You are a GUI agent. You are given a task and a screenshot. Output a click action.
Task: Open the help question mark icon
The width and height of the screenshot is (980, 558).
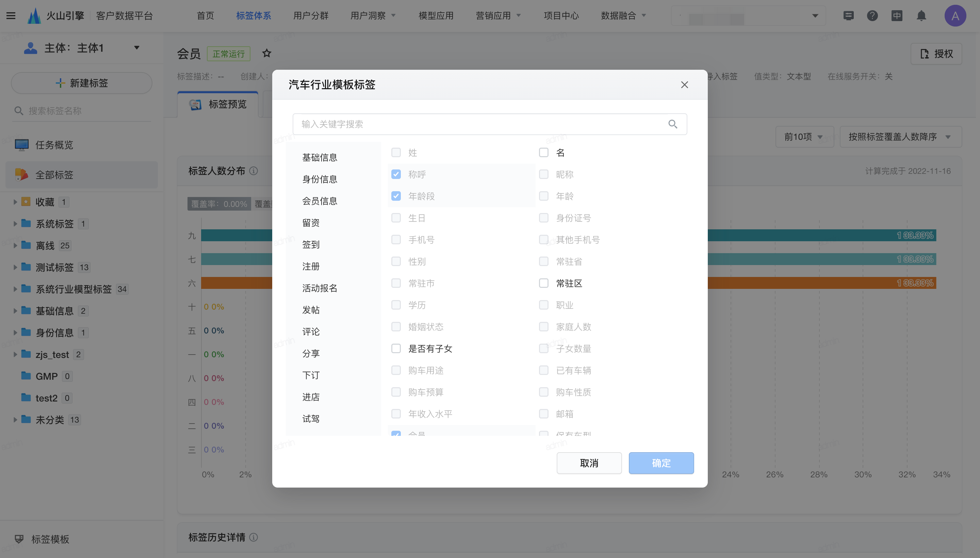(873, 16)
